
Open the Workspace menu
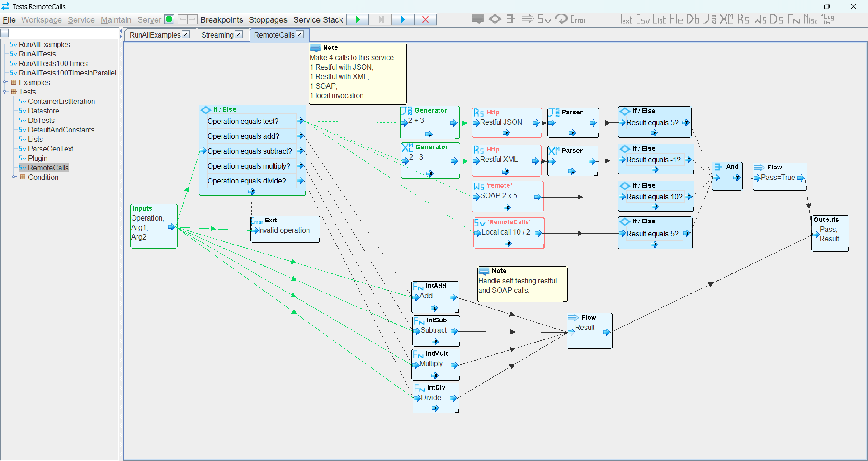coord(42,20)
